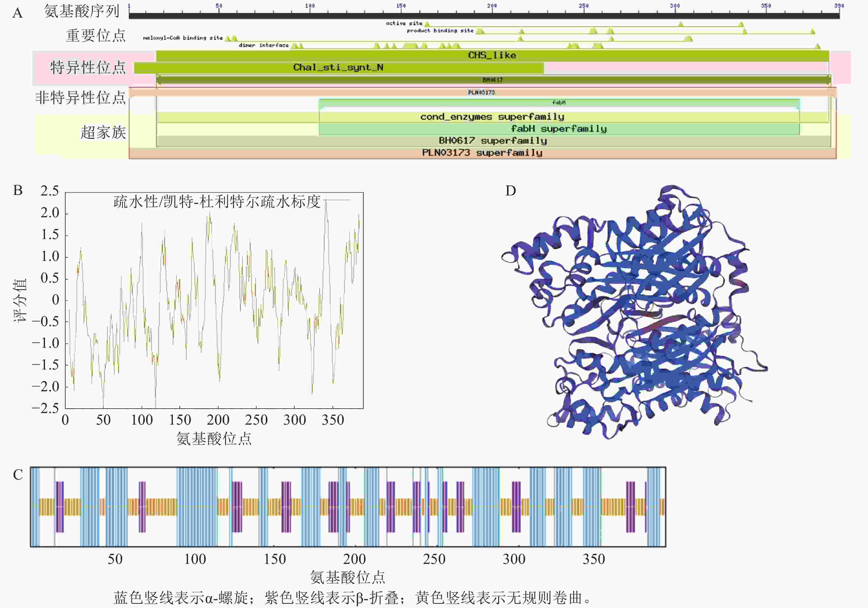The width and height of the screenshot is (868, 608).
Task: Click the malonyl-CoA binding site label
Action: tap(183, 38)
